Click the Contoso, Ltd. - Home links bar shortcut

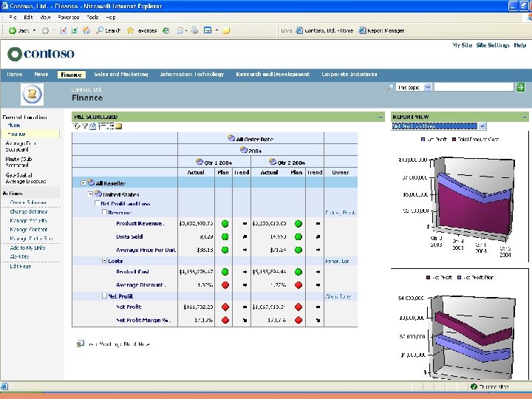point(324,30)
